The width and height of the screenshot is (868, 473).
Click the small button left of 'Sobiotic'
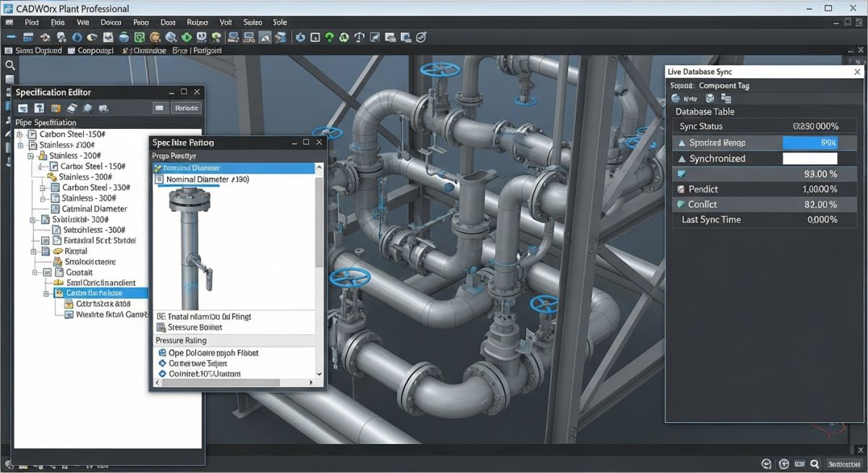(x=160, y=108)
